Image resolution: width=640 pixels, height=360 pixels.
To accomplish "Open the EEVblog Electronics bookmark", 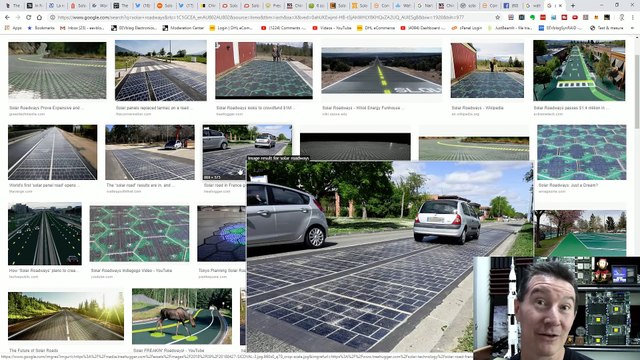I will [x=134, y=28].
